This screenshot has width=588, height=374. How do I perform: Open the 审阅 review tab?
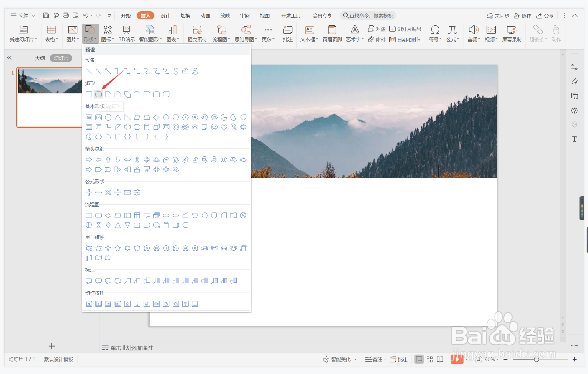(245, 16)
